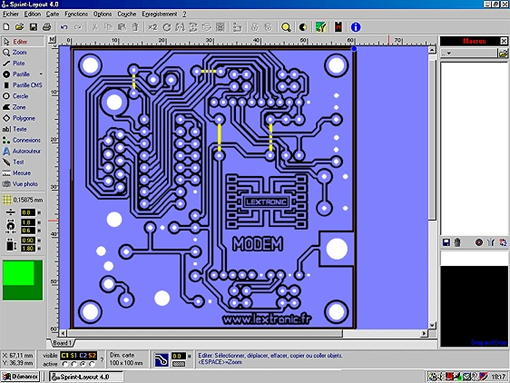Open track width 0.8 preset button

[39, 212]
